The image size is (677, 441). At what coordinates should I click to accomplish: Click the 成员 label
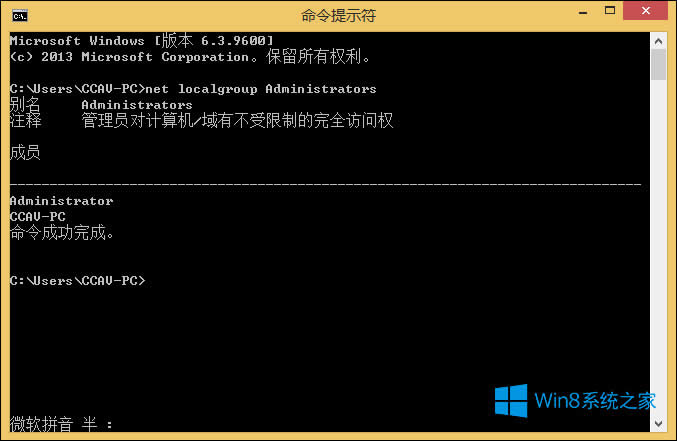click(25, 152)
